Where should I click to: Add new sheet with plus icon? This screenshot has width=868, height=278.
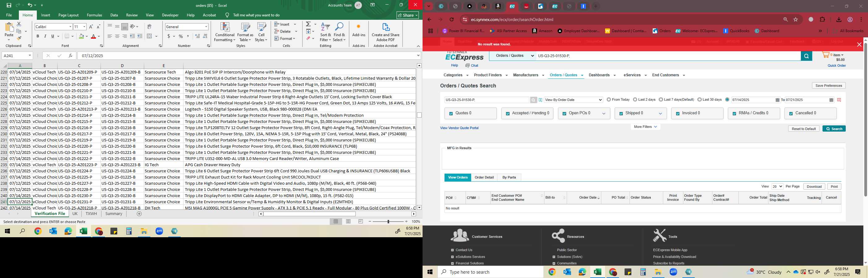point(139,214)
